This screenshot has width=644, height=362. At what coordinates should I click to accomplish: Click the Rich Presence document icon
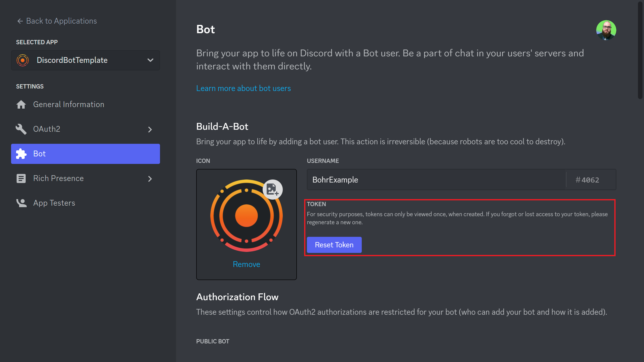pyautogui.click(x=21, y=178)
